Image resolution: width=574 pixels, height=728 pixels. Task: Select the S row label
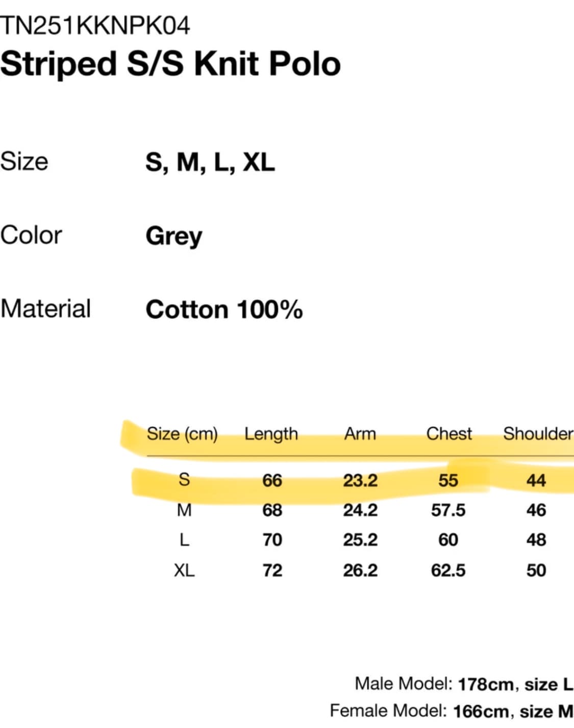click(184, 480)
